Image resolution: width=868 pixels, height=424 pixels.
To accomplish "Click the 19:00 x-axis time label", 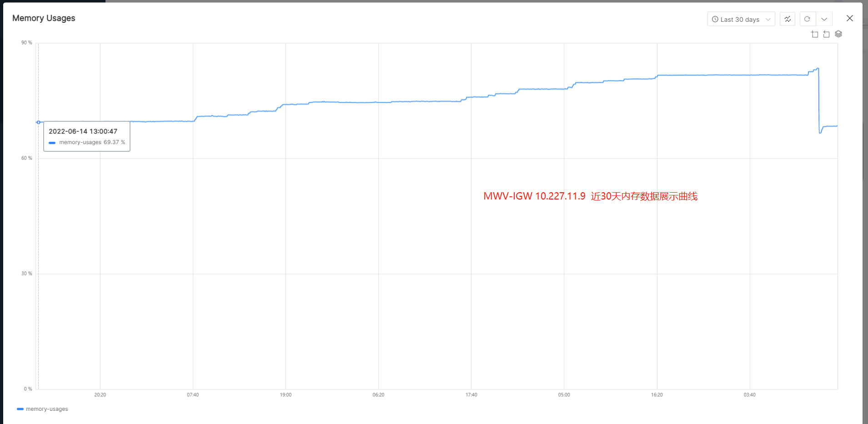I will (286, 395).
